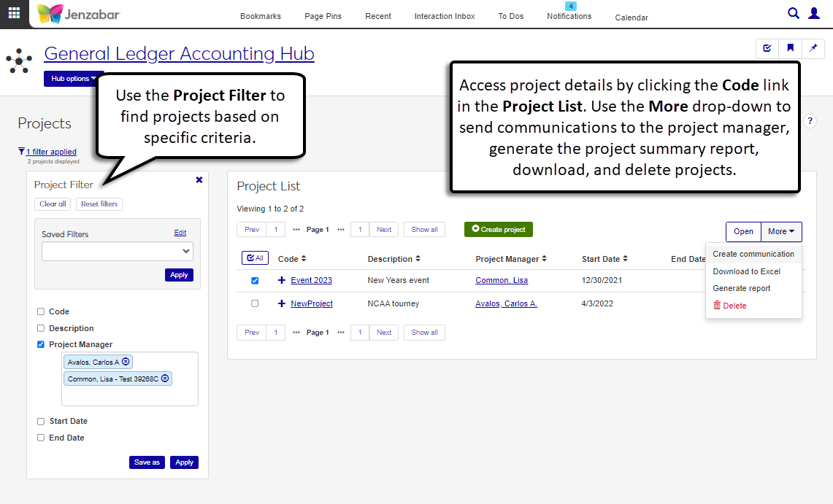This screenshot has width=833, height=504.
Task: Click Clear all in Project Filter
Action: coord(53,203)
